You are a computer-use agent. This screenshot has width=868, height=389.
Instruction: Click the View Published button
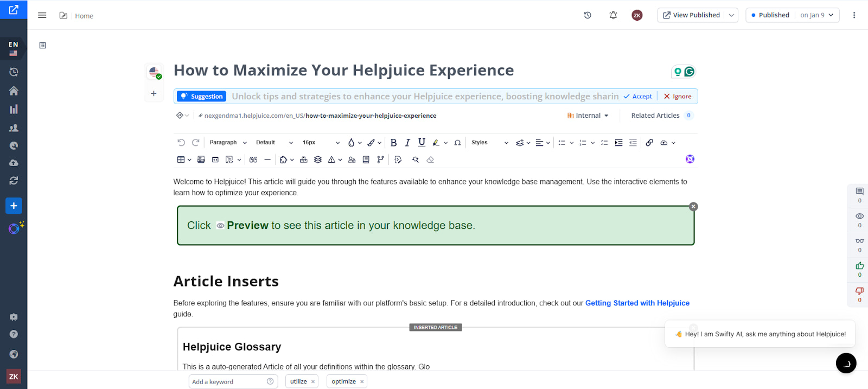coord(691,15)
